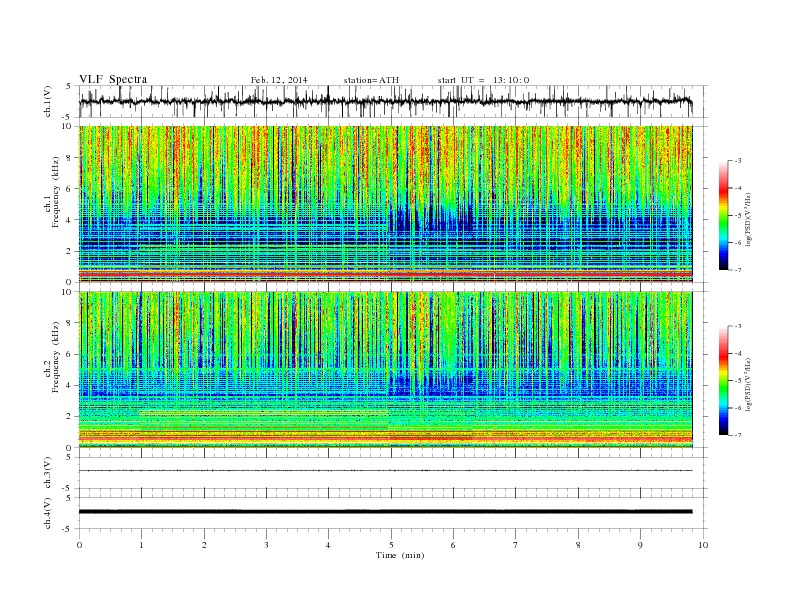Click the "VLF Spectra" plot title
The width and height of the screenshot is (792, 612).
click(113, 79)
